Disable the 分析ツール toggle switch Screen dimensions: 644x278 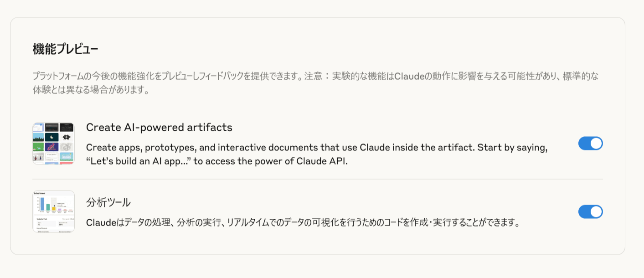pos(590,211)
